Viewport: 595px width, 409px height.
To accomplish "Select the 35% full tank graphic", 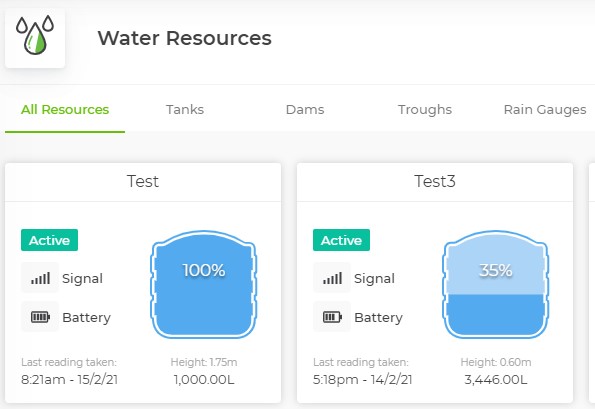I will coord(496,284).
